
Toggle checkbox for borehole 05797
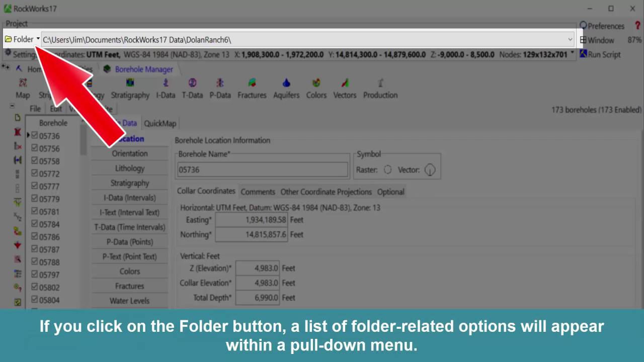pyautogui.click(x=35, y=274)
